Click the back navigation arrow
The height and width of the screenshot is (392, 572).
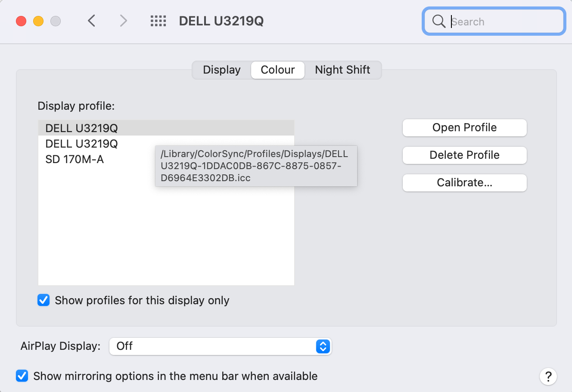pos(91,21)
